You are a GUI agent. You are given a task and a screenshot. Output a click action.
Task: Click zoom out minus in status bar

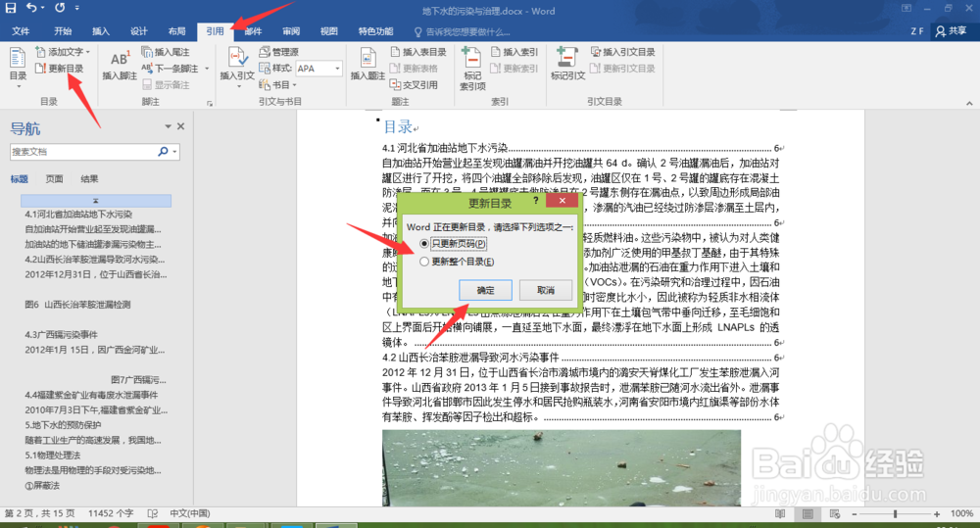point(855,513)
